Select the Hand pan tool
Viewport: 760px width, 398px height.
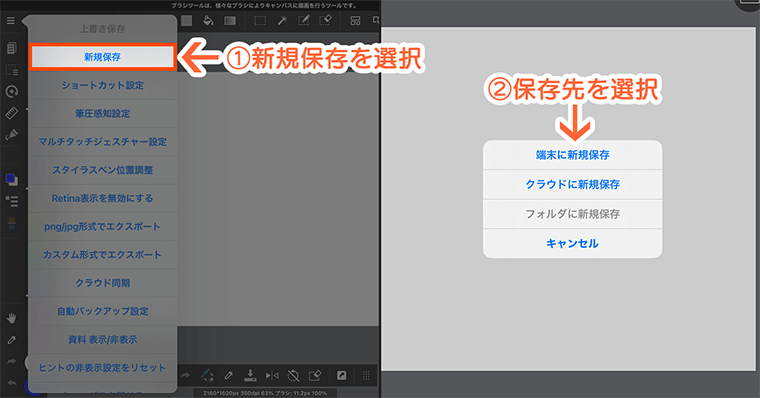pyautogui.click(x=12, y=318)
